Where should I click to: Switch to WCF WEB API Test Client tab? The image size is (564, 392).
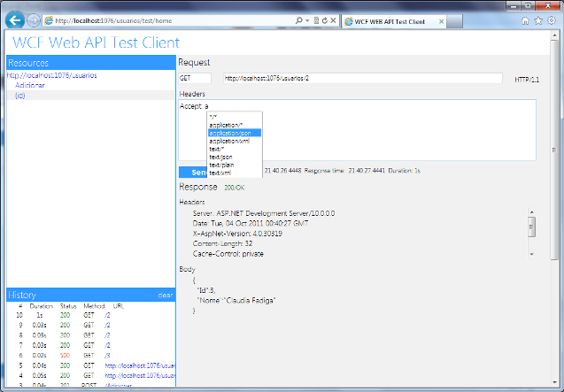390,19
